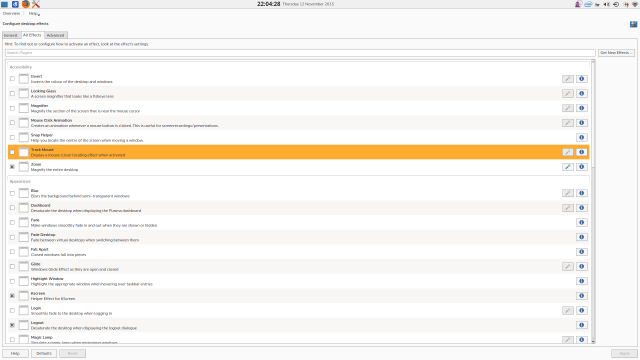The width and height of the screenshot is (640, 360).
Task: Show info about the Fade effect
Action: click(582, 222)
